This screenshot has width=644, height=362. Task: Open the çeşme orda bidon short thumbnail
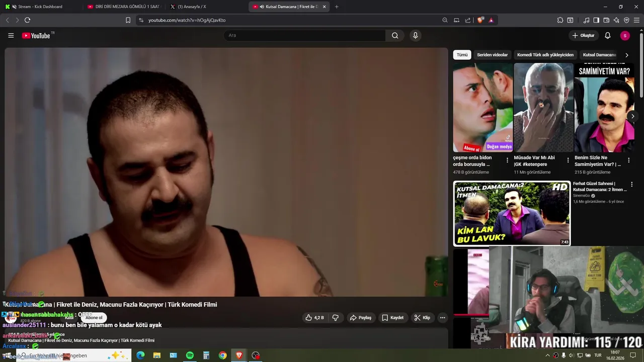click(482, 107)
